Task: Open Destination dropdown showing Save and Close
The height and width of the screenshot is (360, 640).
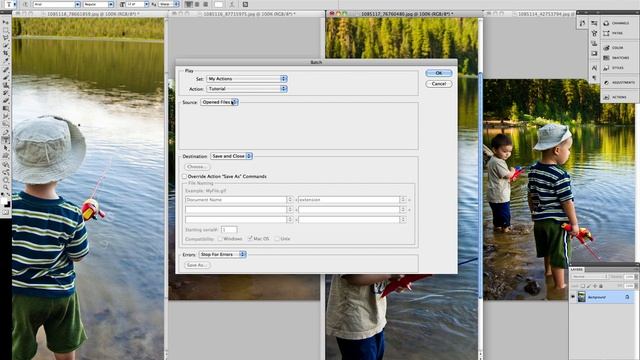Action: (x=231, y=156)
